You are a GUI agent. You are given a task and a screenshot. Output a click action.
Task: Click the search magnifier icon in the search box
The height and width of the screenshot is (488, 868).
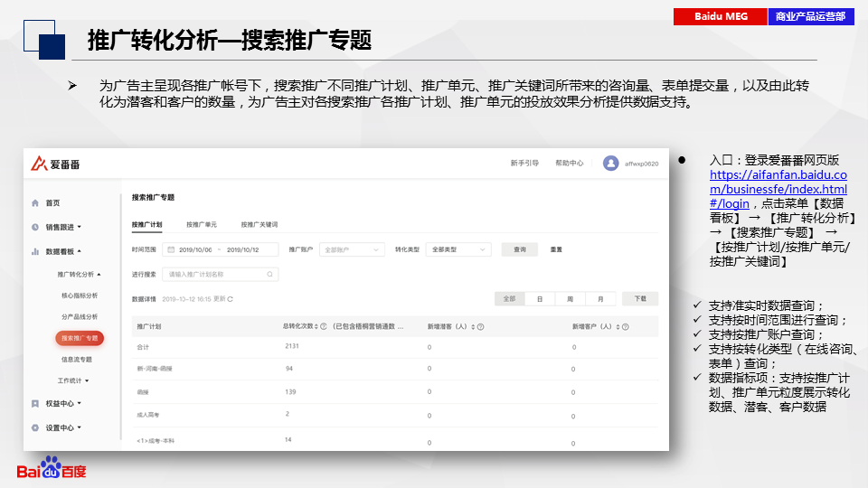coord(269,274)
